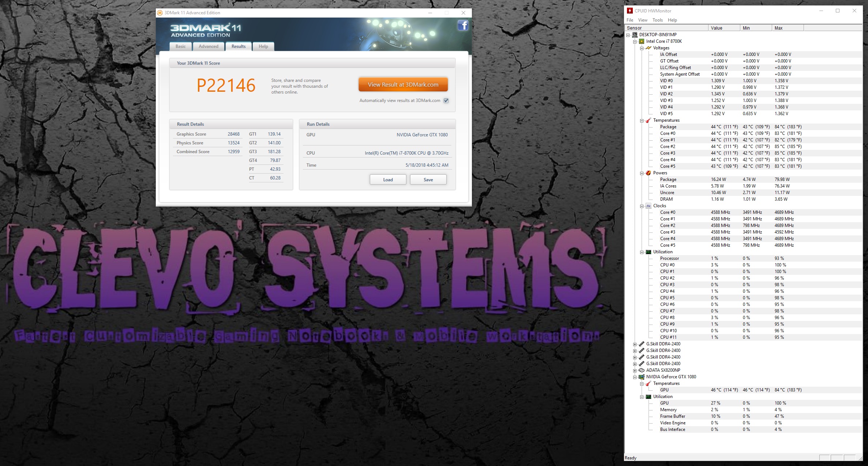Collapse the CPU Utilization section

click(642, 252)
